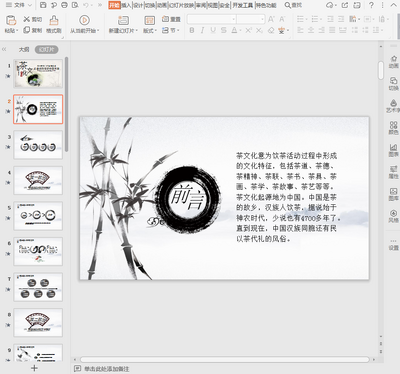Open the 文件 File menu
This screenshot has width=400, height=374.
tap(16, 5)
